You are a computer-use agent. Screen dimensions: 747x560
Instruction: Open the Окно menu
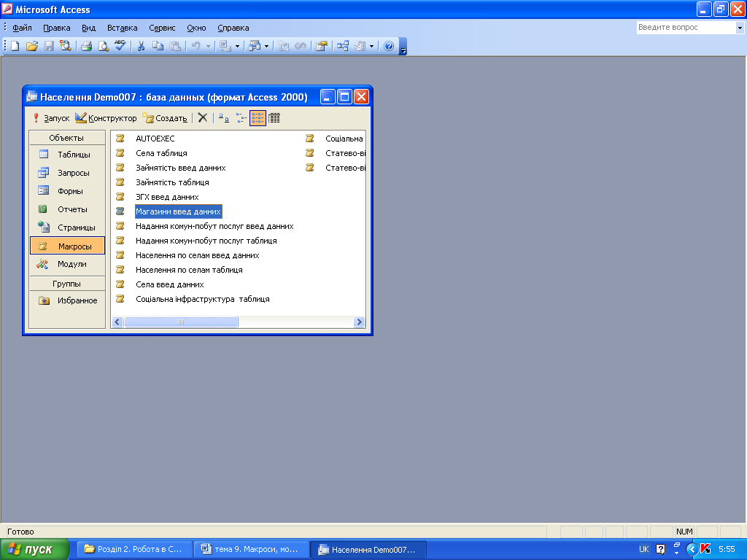coord(196,28)
